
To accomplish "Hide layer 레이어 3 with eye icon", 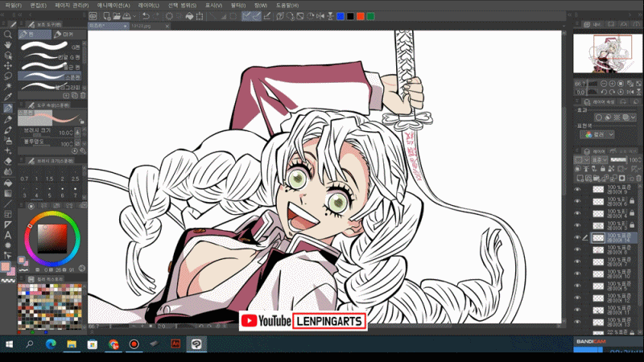I will pyautogui.click(x=577, y=225).
